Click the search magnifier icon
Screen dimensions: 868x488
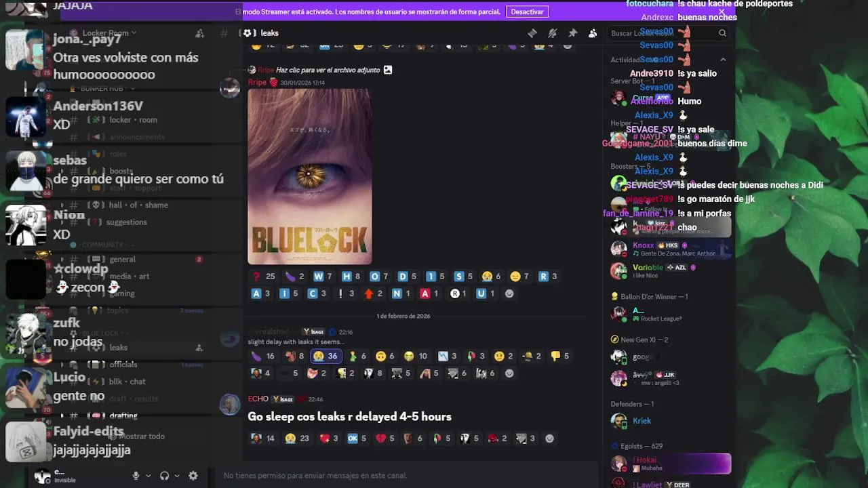coord(722,33)
